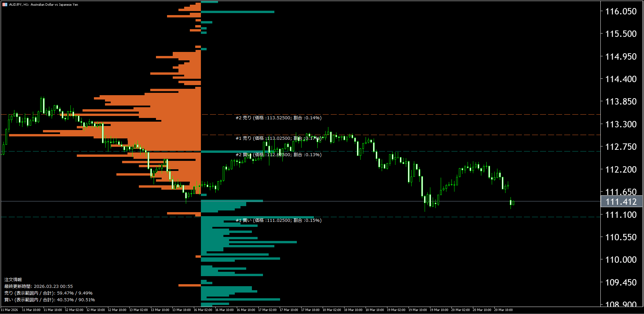Viewport: 644px width, 314px height.
Task: Select the #1 売り 113.02500 order label
Action: (278, 138)
